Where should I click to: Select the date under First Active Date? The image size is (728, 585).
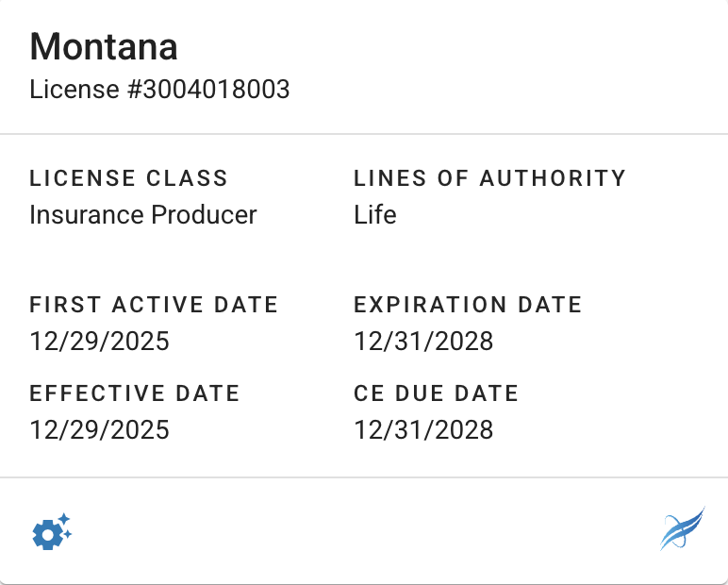coord(99,341)
